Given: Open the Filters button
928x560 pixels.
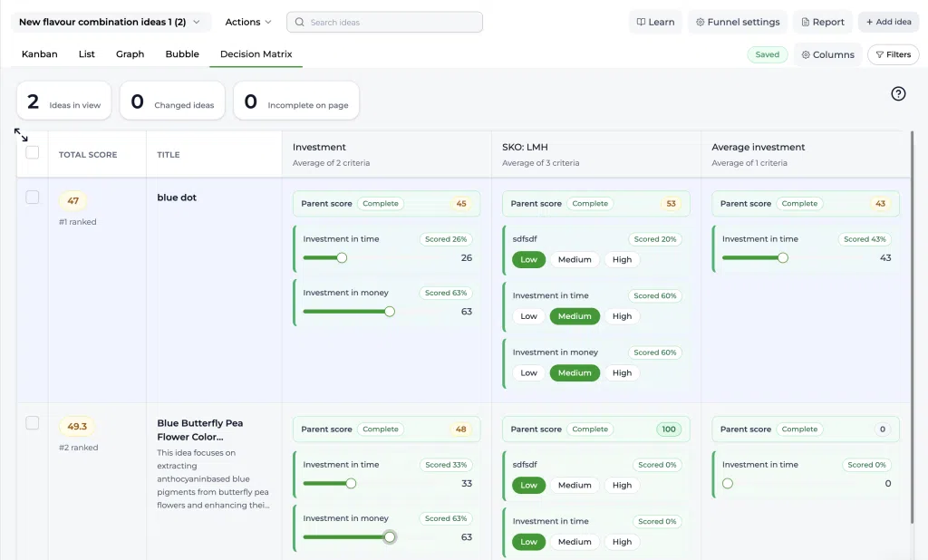Looking at the screenshot, I should pos(893,54).
